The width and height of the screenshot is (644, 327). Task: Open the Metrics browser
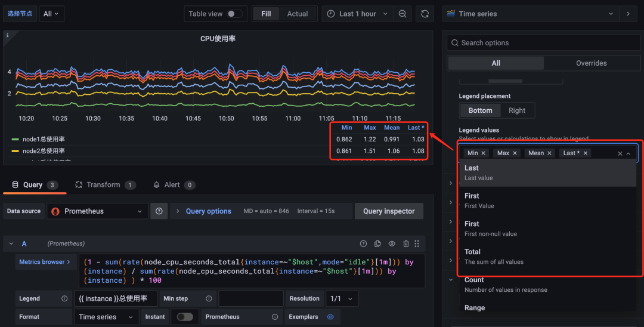(x=44, y=262)
